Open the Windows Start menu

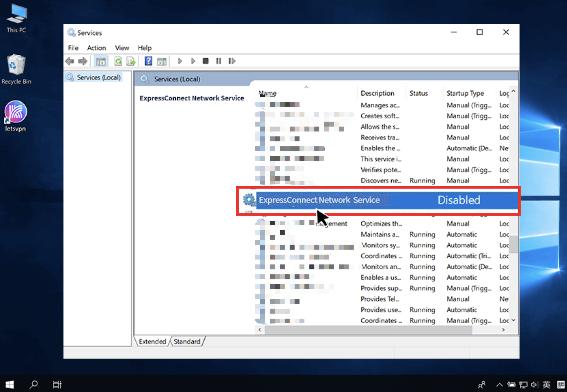pyautogui.click(x=10, y=384)
